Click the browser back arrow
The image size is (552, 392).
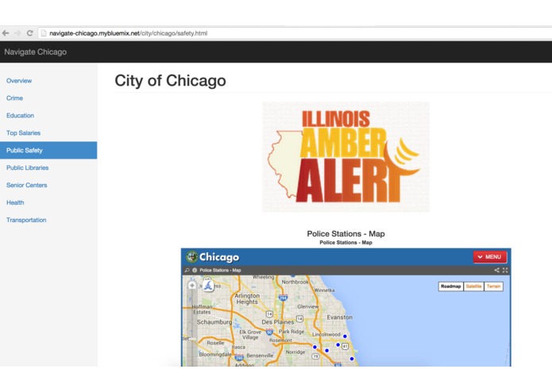[x=6, y=33]
